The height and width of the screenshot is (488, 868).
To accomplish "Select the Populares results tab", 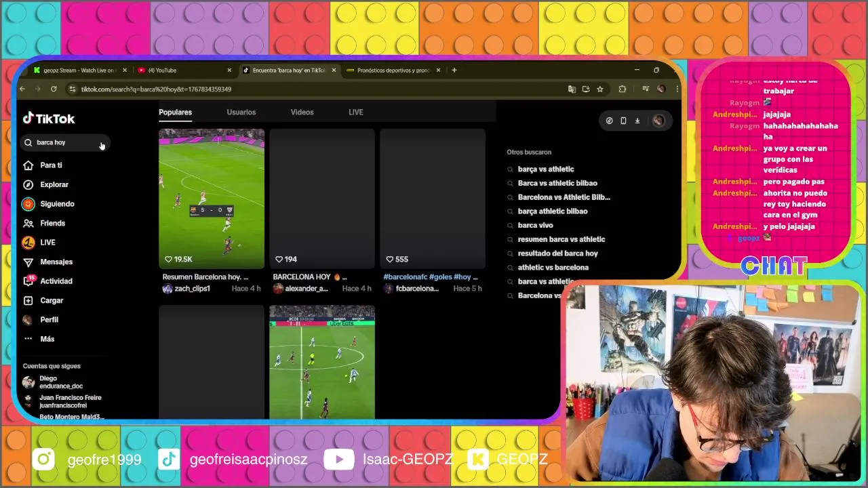I will click(x=176, y=113).
